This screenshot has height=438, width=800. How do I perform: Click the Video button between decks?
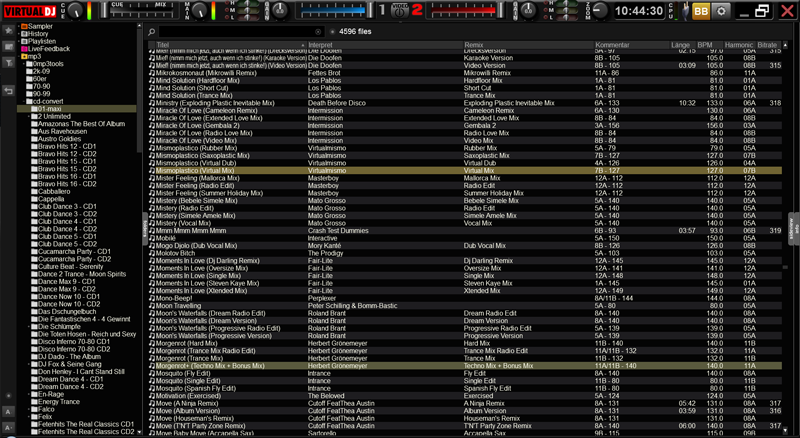pos(399,10)
